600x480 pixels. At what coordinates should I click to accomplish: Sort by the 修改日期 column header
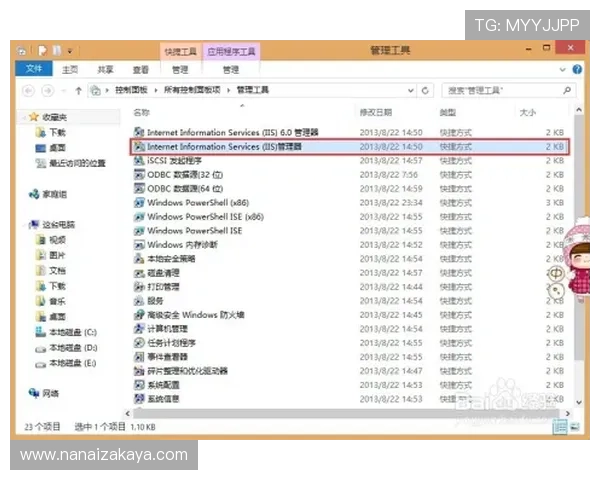pos(376,112)
